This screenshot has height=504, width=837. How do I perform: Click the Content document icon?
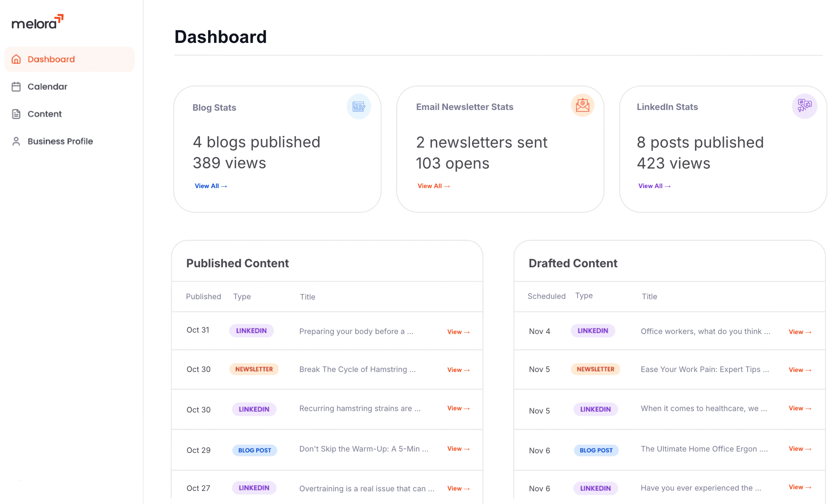pyautogui.click(x=16, y=114)
